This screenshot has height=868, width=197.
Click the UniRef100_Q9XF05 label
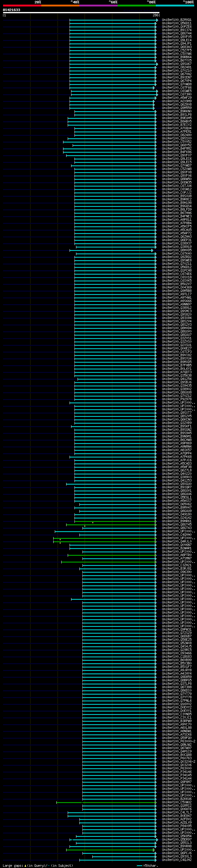[176, 37]
